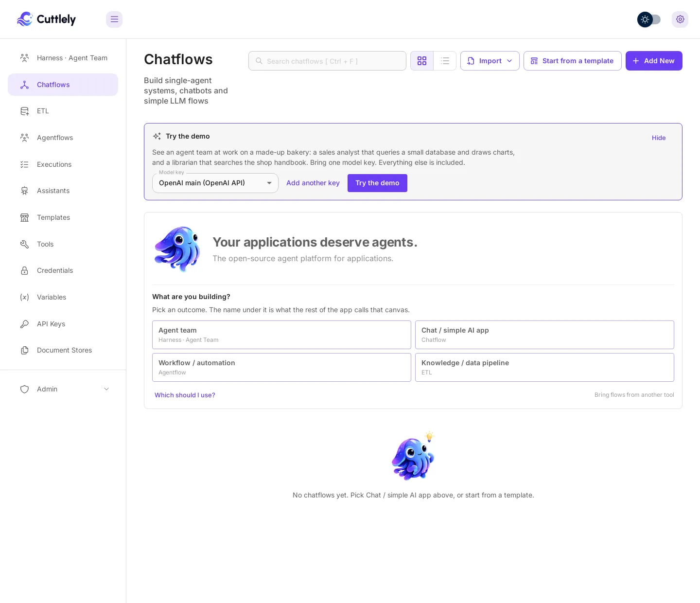This screenshot has height=603, width=700.
Task: Hide the Try the demo banner
Action: pos(659,138)
